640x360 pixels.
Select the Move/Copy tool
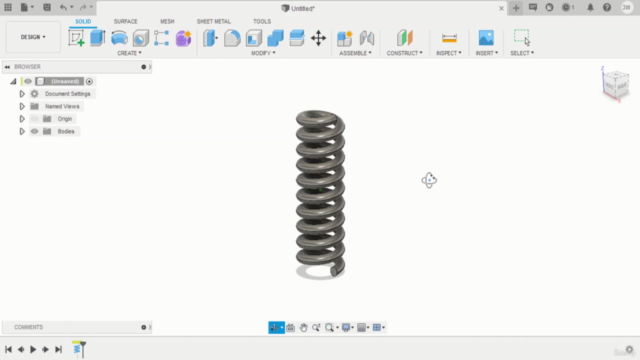[x=318, y=38]
